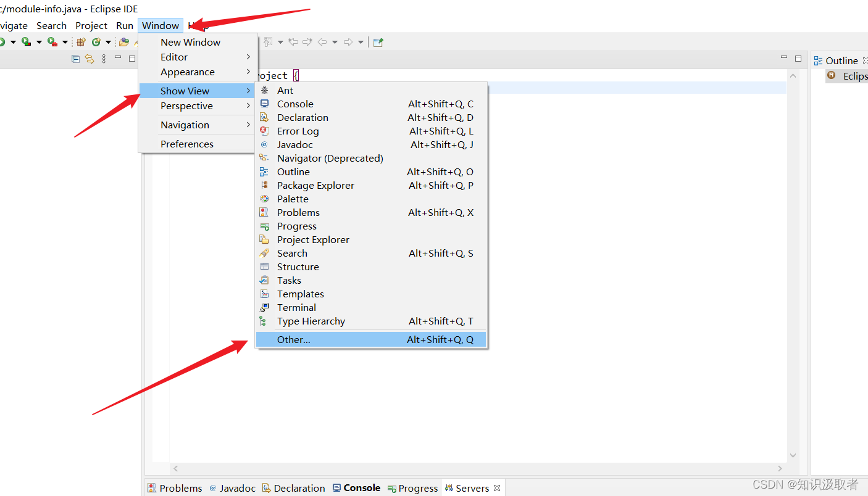This screenshot has height=496, width=868.
Task: Open the Coverage launch dropdown arrow
Action: tap(39, 42)
